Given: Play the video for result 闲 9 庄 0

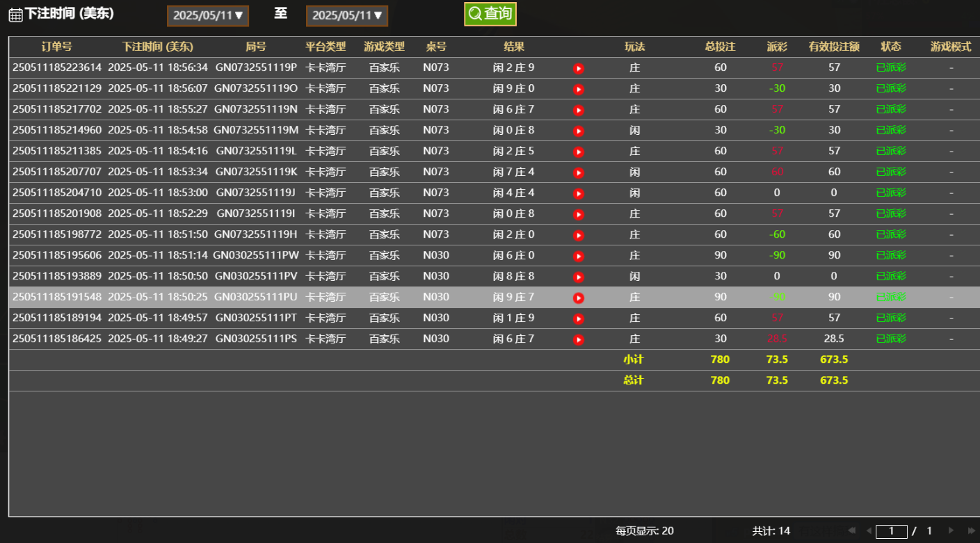Looking at the screenshot, I should coord(578,88).
